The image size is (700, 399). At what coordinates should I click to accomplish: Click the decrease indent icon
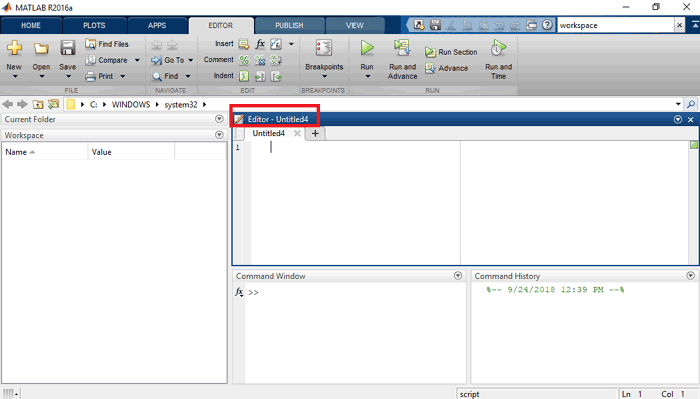pos(276,76)
